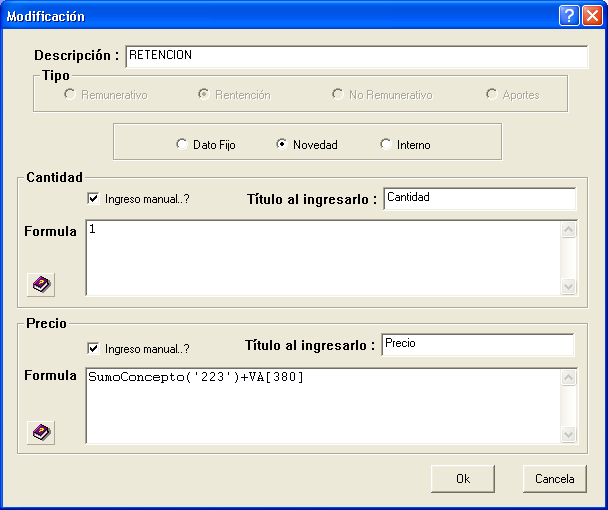
Task: Open formula help book in Precio section
Action: (41, 432)
